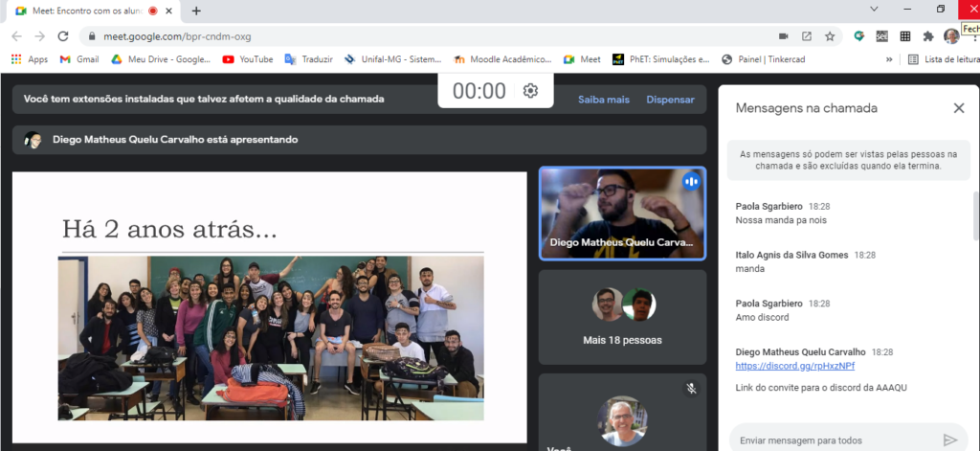The image size is (980, 451).
Task: Open the recording timer settings gear
Action: click(530, 91)
